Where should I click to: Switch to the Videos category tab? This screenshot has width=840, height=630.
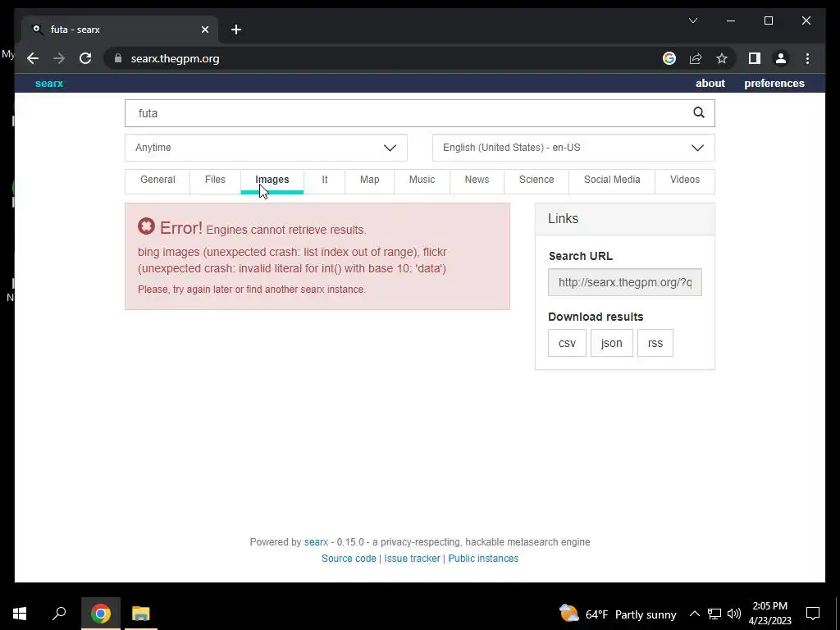click(x=685, y=180)
